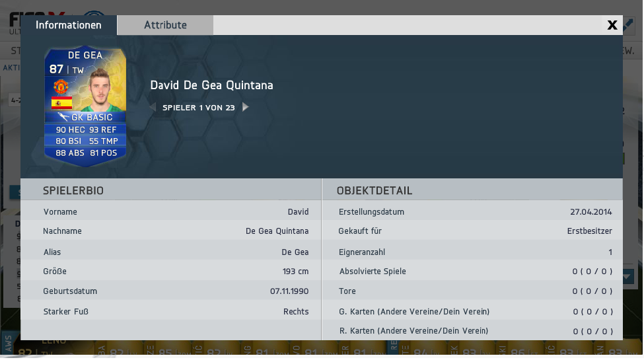The width and height of the screenshot is (644, 364).
Task: Click the Starker Fuß value Rechts
Action: point(296,311)
